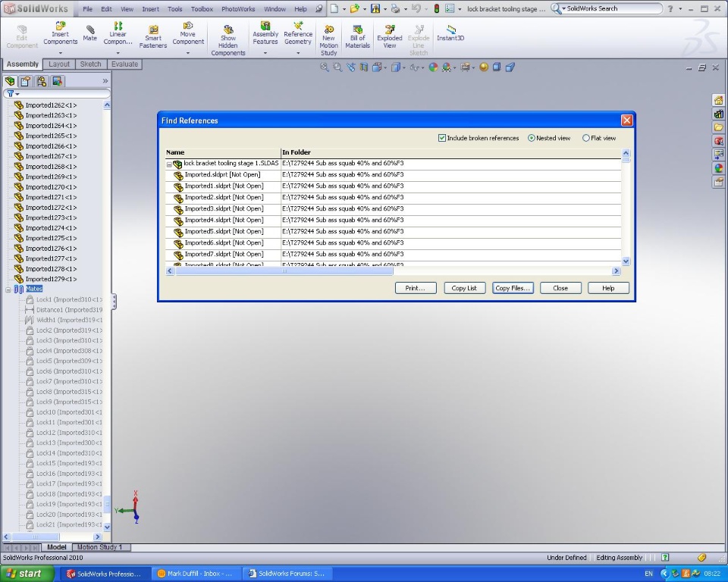Launch Smart Fasteners
This screenshot has height=582, width=728.
click(153, 36)
